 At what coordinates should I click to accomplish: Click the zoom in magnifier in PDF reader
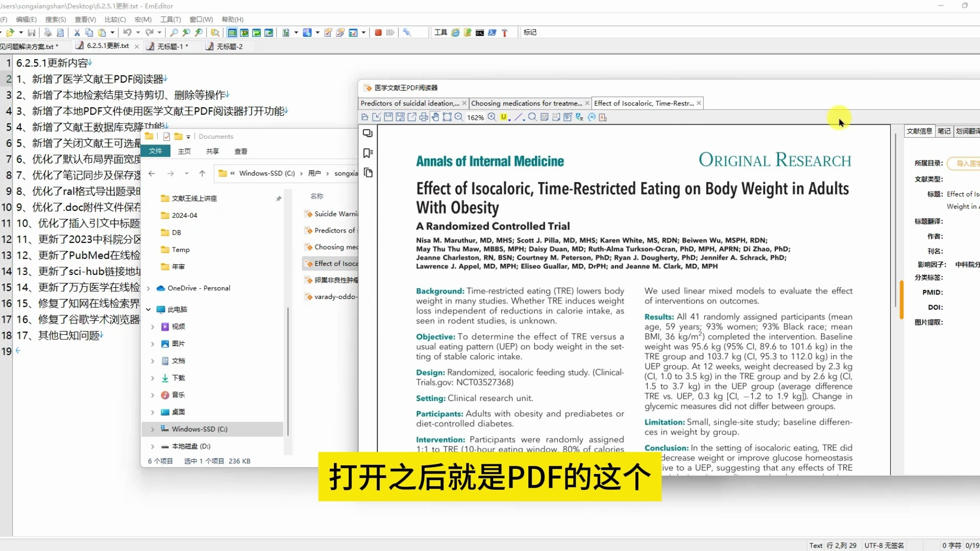492,117
